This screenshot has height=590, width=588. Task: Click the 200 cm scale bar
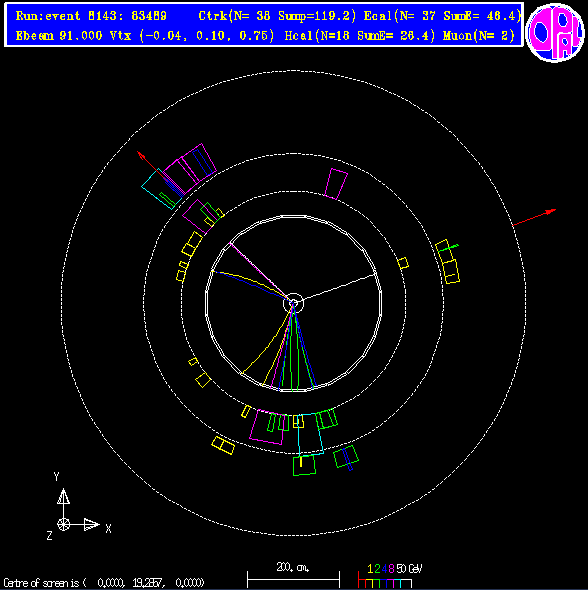tap(293, 579)
